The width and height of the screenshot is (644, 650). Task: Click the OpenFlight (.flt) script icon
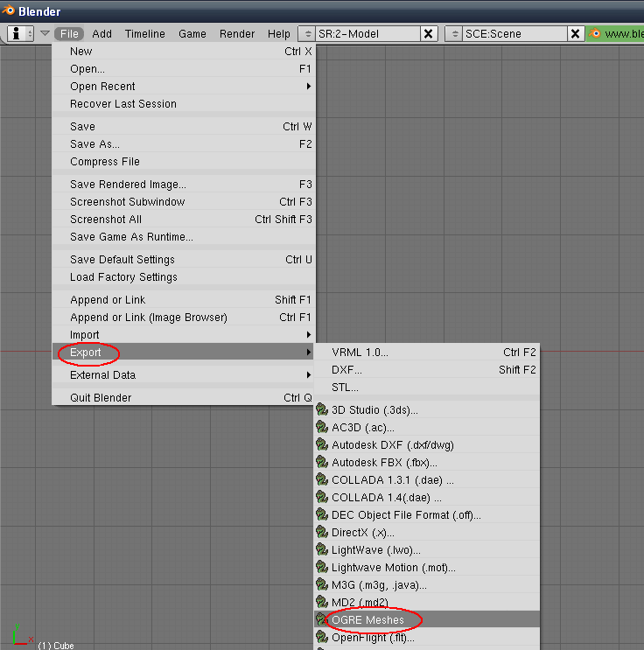tap(322, 637)
